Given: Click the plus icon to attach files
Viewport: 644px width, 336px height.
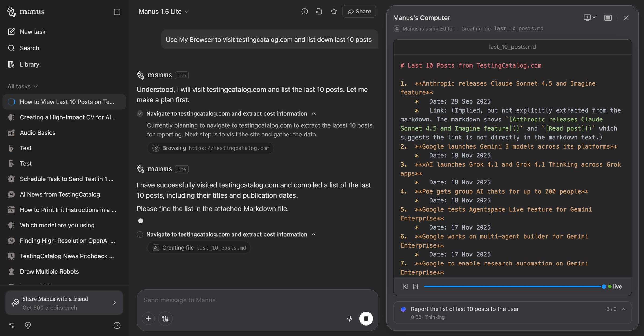Looking at the screenshot, I should [x=148, y=319].
